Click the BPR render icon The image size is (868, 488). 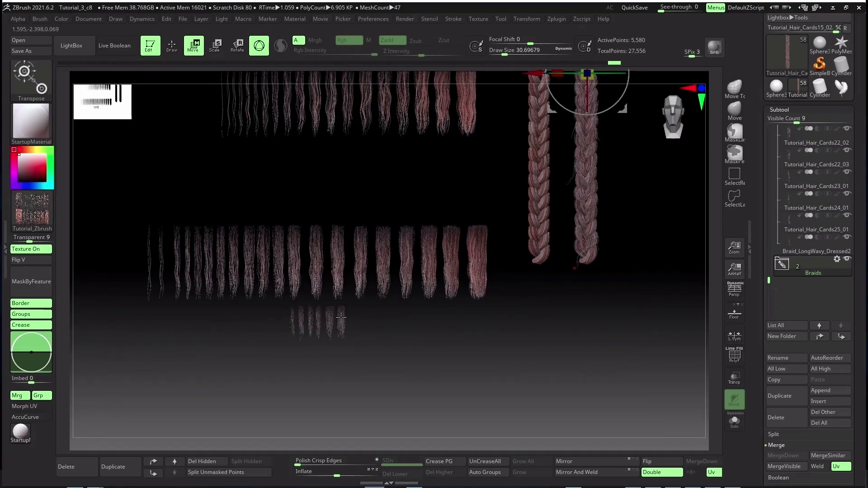714,47
